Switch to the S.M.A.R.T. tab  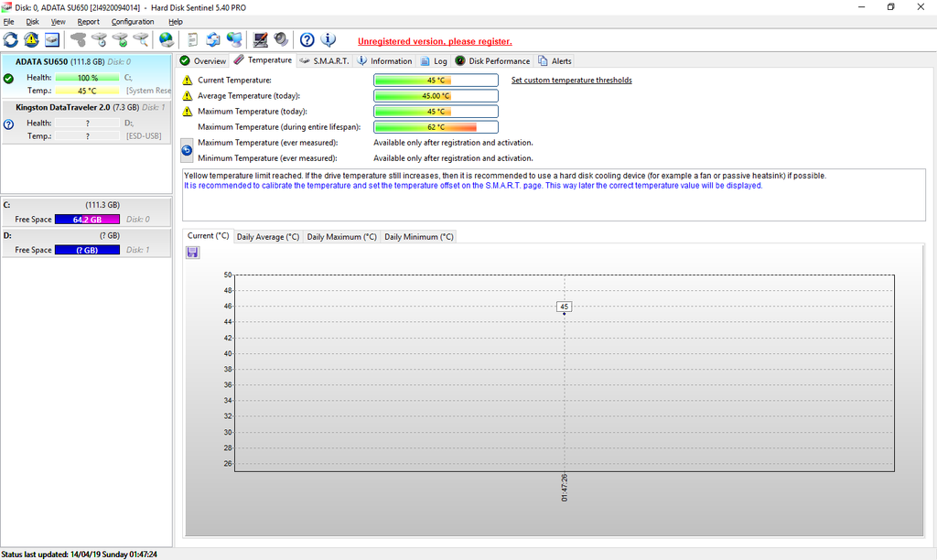[324, 61]
